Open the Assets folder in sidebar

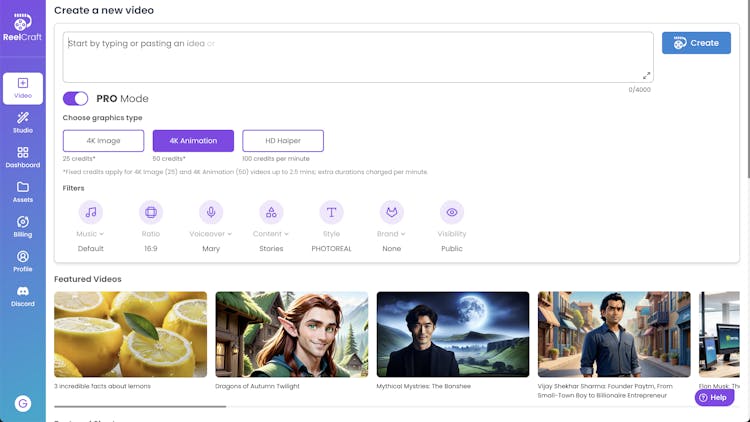22,192
